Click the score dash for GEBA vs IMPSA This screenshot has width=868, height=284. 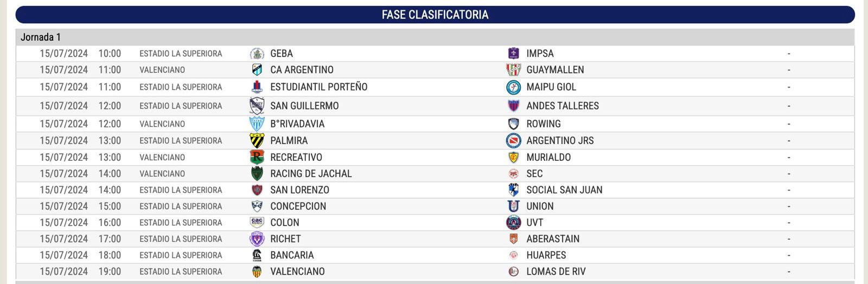tap(788, 54)
